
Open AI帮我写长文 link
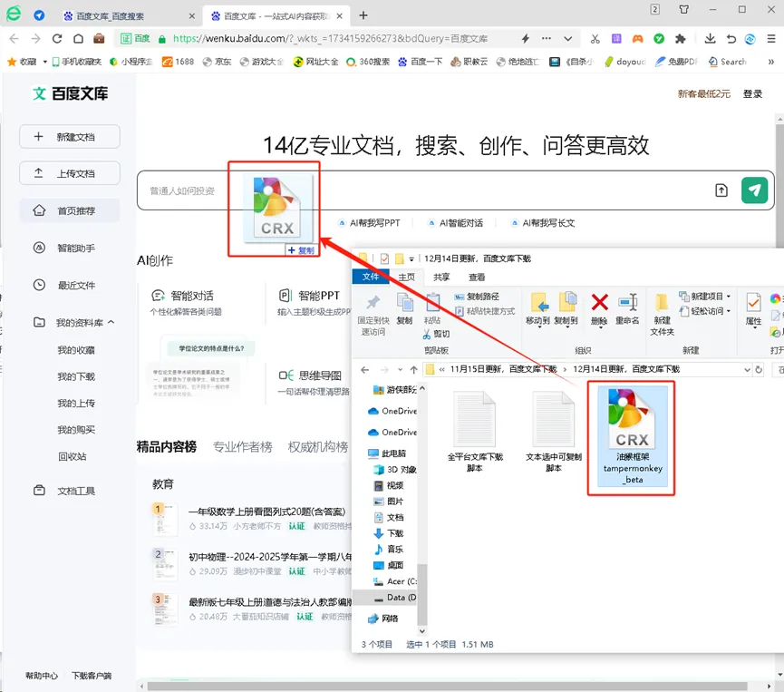tap(543, 223)
